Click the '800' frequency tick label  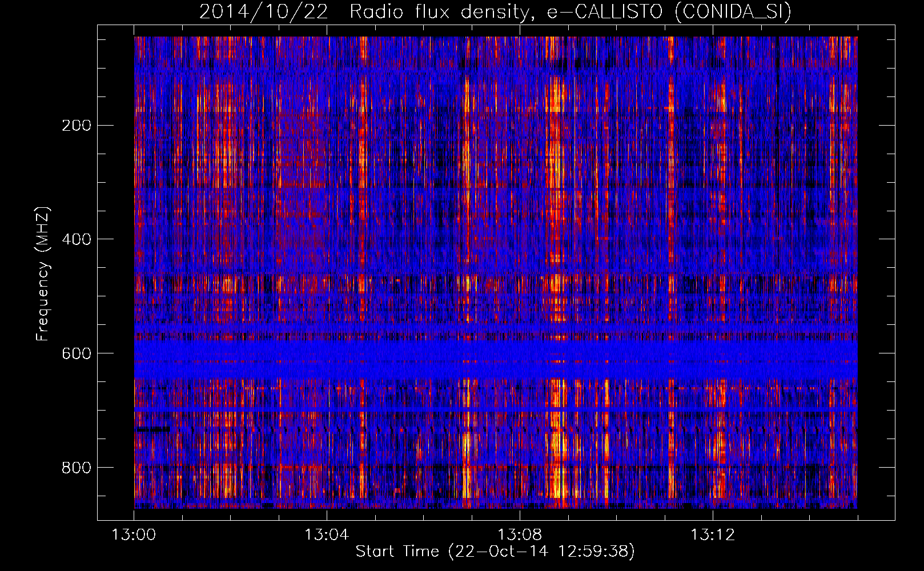click(x=77, y=468)
